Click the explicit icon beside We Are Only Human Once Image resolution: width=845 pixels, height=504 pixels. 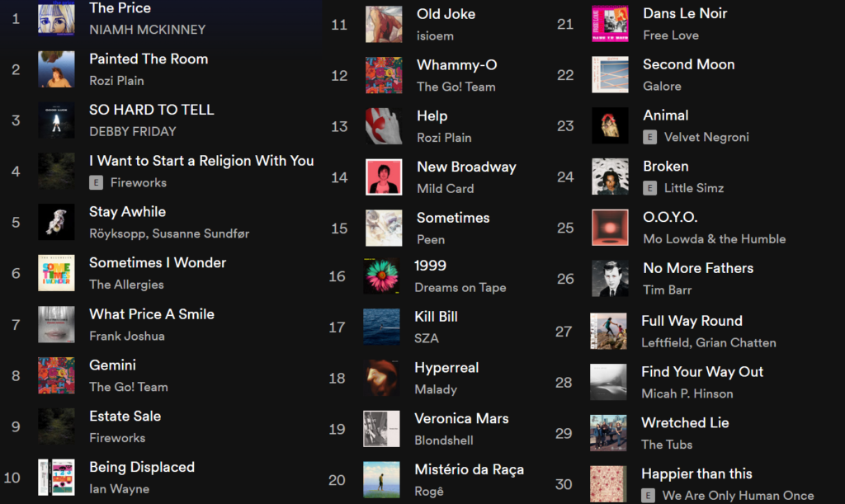click(649, 496)
